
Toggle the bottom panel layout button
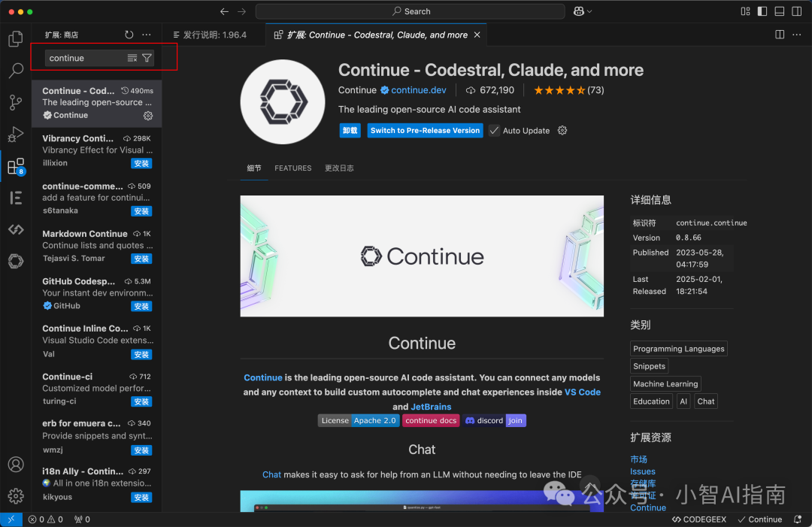779,11
